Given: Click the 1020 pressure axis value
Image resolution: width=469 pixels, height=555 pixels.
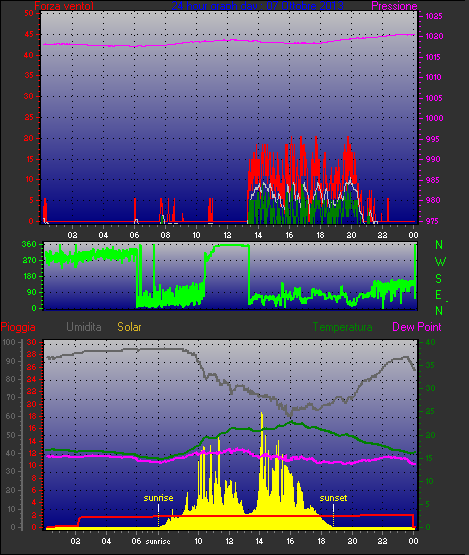Looking at the screenshot, I should pos(434,36).
